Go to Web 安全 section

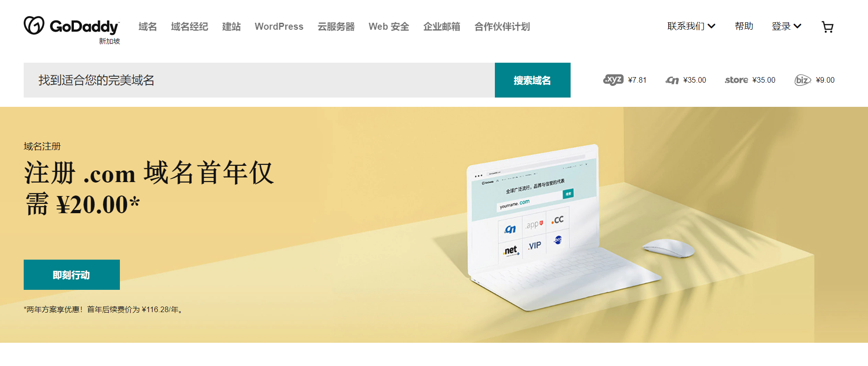tap(389, 26)
